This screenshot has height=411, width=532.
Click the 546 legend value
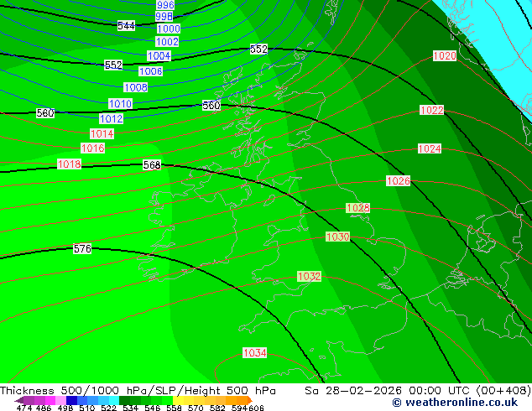point(152,408)
